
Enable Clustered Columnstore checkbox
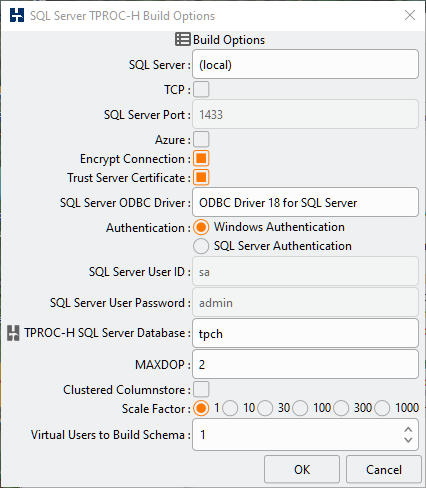[x=201, y=389]
